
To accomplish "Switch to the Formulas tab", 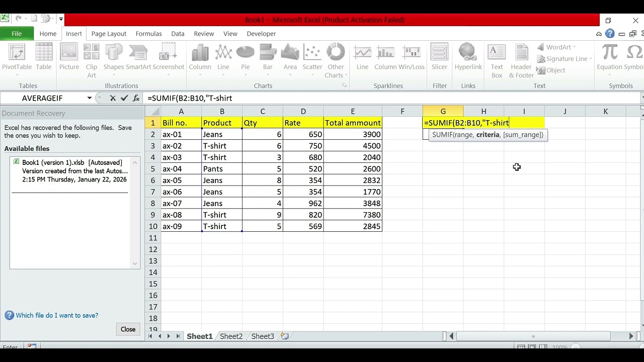I will tap(148, 34).
